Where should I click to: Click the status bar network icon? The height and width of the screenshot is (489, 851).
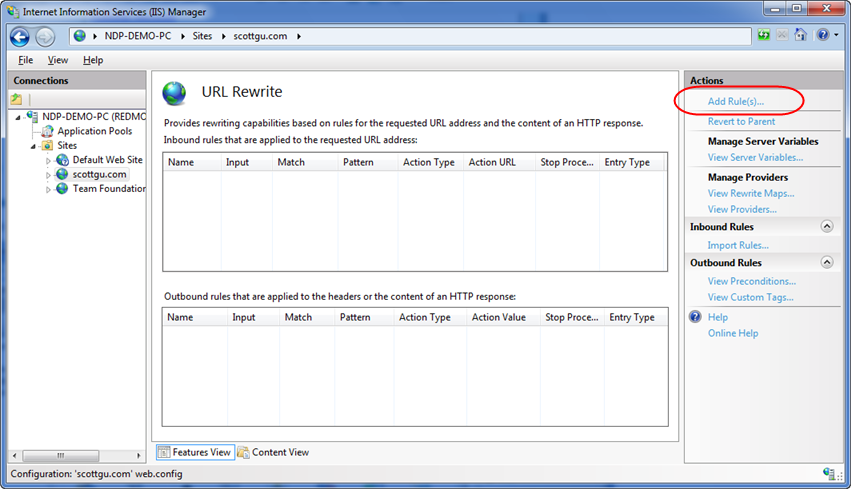point(829,474)
